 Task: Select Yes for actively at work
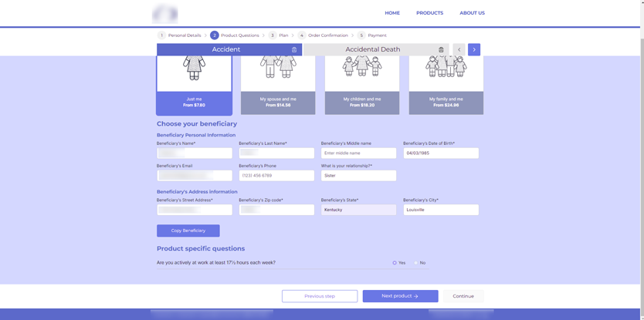(x=395, y=263)
